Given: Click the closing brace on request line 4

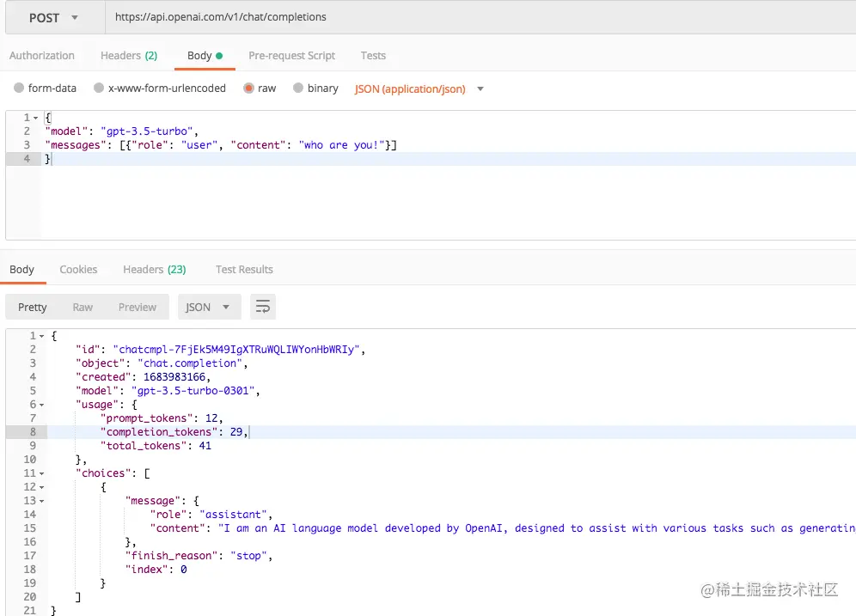Looking at the screenshot, I should pos(47,159).
